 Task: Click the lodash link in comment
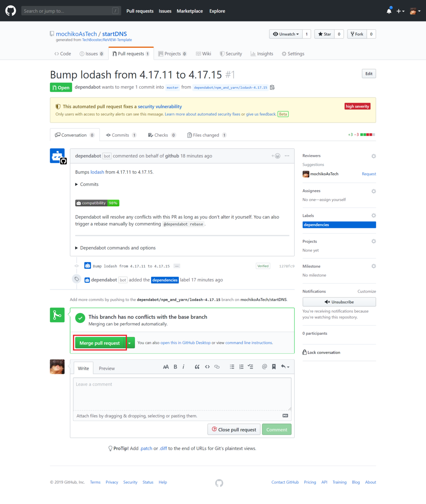97,172
